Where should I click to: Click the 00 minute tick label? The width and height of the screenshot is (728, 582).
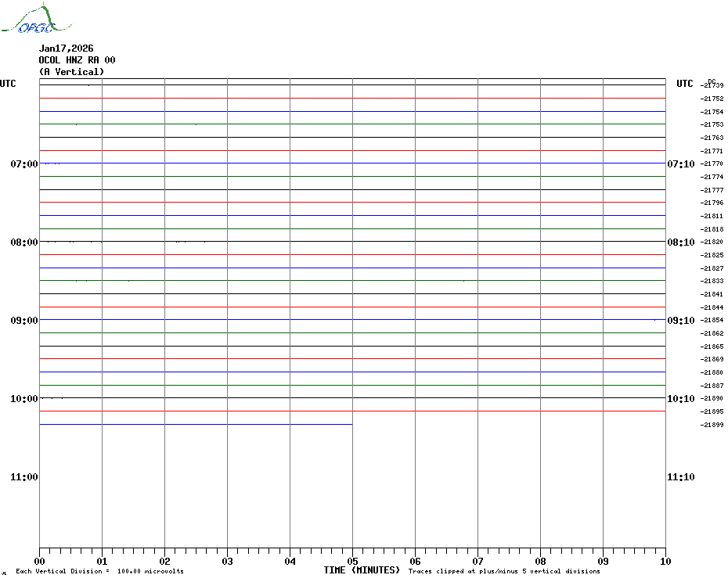click(40, 561)
